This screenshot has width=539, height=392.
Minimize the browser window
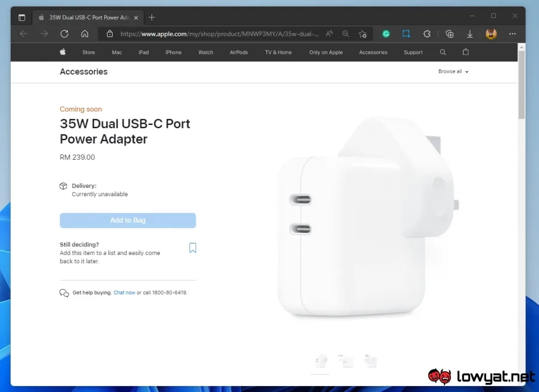pos(473,16)
